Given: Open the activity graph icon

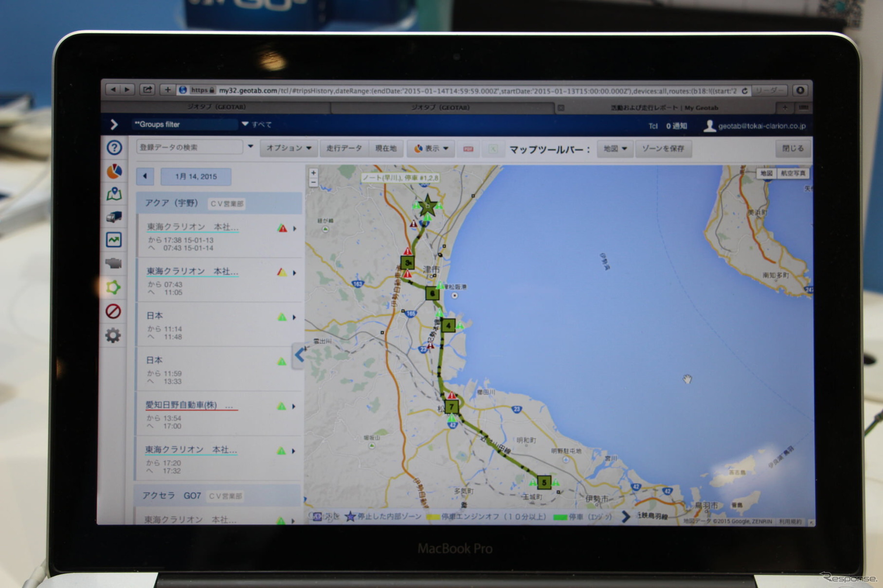Looking at the screenshot, I should point(114,239).
